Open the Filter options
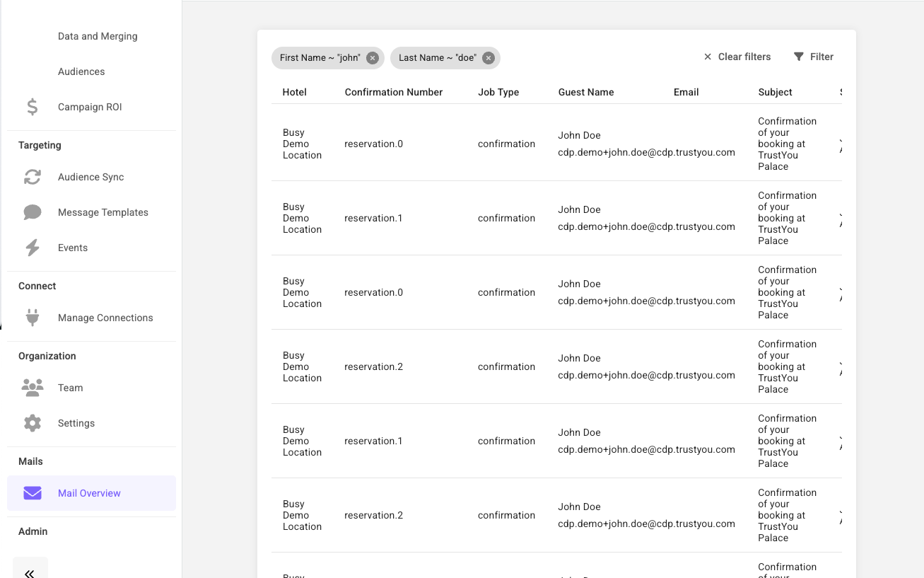The height and width of the screenshot is (578, 924). click(x=814, y=57)
